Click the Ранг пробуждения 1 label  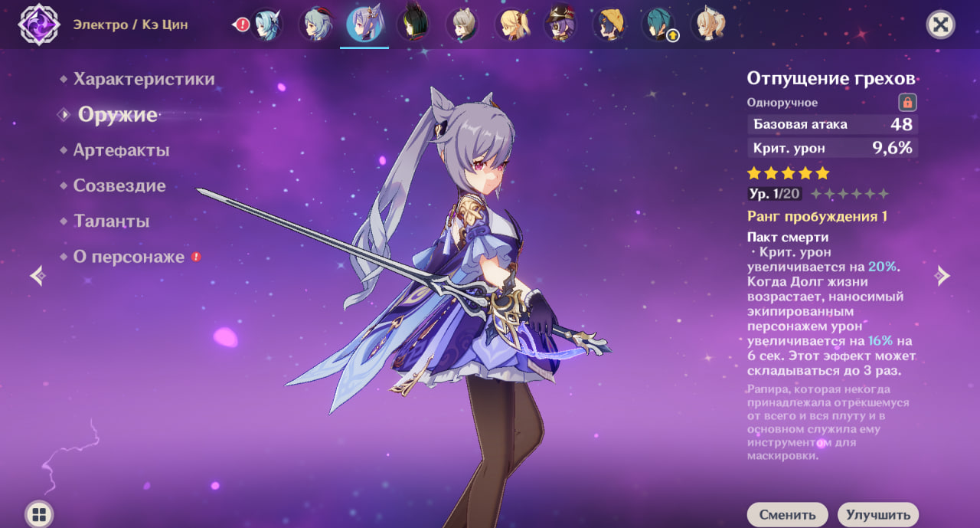click(x=817, y=217)
